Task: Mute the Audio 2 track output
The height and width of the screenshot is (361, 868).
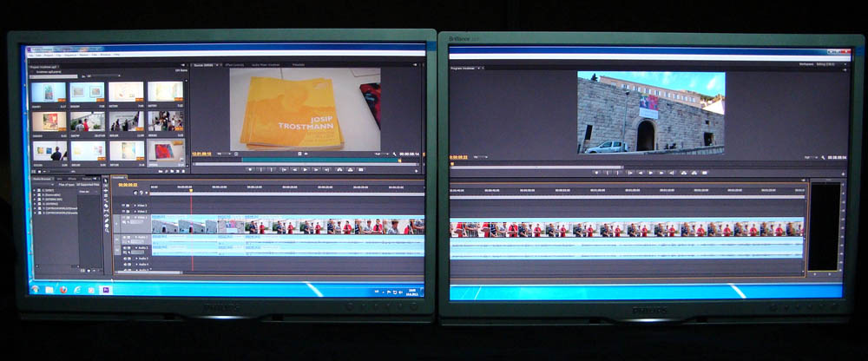Action: pos(124,247)
